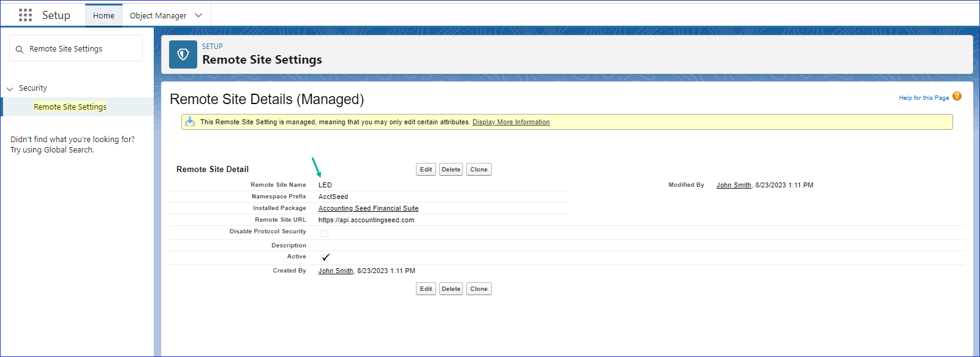Image resolution: width=980 pixels, height=357 pixels.
Task: Click the Active checkmark indicator
Action: pyautogui.click(x=325, y=258)
